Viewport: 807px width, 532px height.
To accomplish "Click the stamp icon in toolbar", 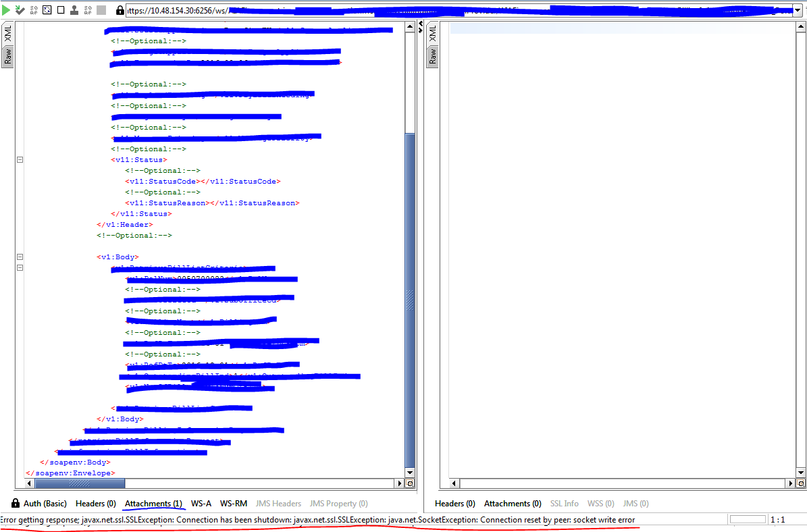I will coord(74,9).
